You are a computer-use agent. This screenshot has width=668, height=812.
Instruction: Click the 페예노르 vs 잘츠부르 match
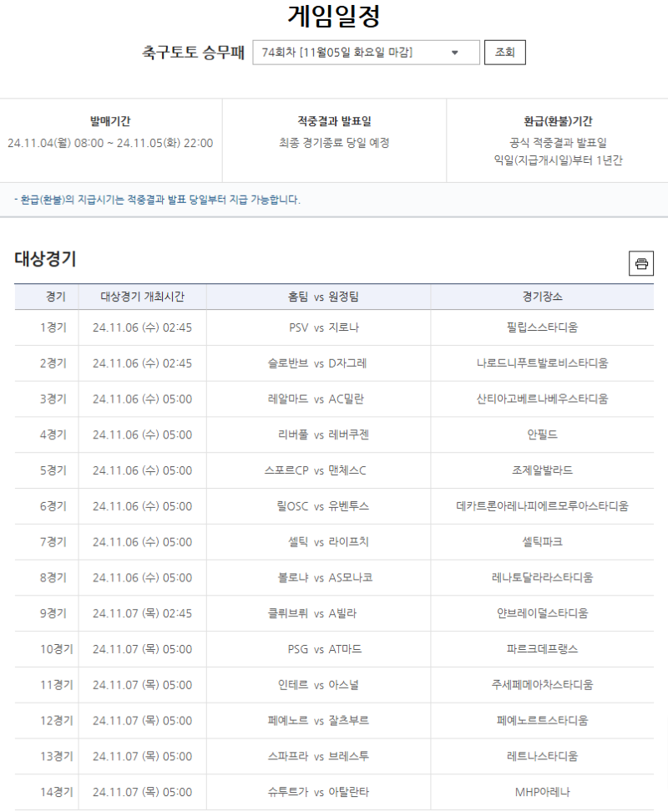click(318, 720)
